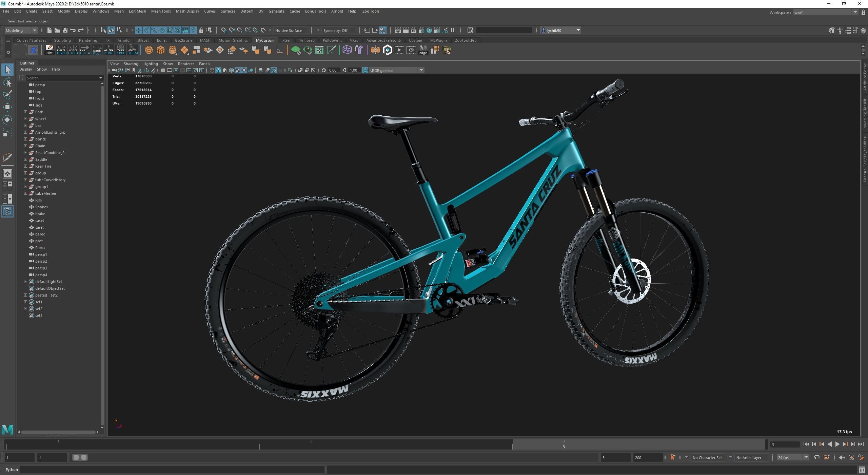Screen dimensions: 868x475
Task: Open the render view icon
Action: [x=398, y=30]
